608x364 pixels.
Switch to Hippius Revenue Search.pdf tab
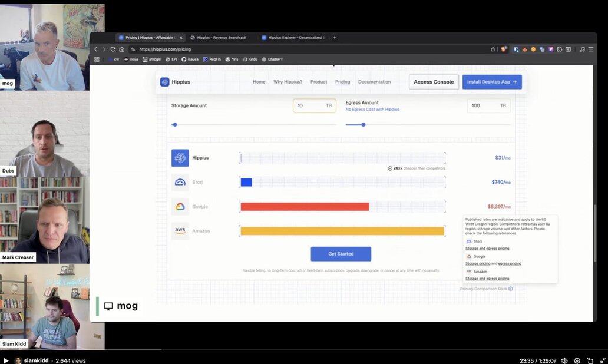(x=221, y=38)
